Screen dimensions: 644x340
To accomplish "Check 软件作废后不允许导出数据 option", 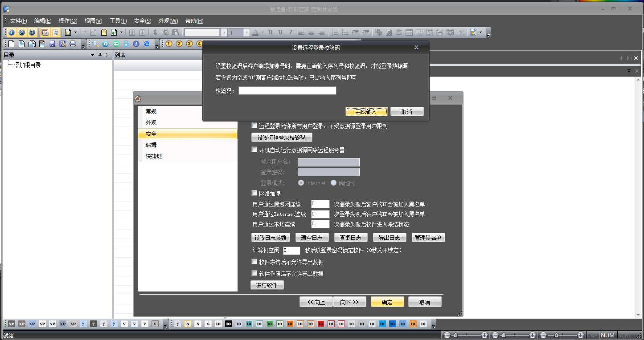I will (254, 273).
